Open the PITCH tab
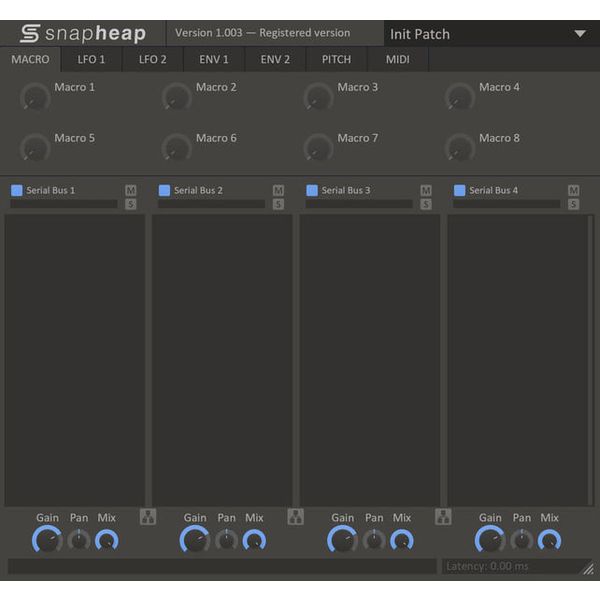Viewport: 600px width, 600px height. pyautogui.click(x=336, y=59)
